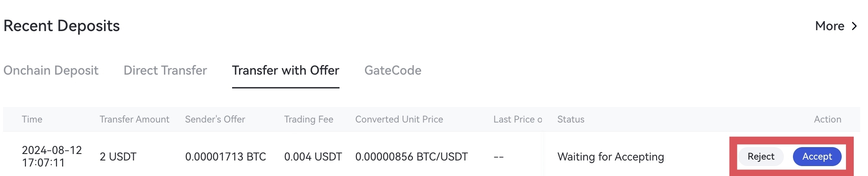Go to the GateCode tab
The image size is (868, 176).
coord(393,70)
